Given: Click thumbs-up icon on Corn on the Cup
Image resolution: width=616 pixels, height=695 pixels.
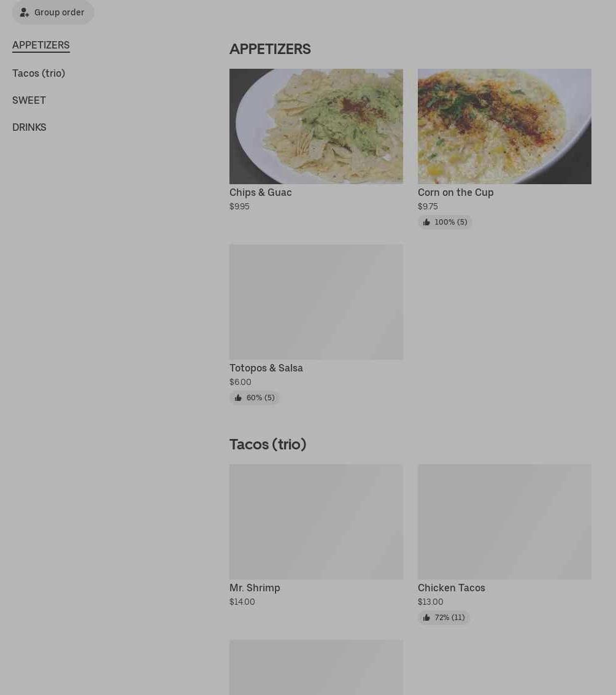Looking at the screenshot, I should [426, 222].
